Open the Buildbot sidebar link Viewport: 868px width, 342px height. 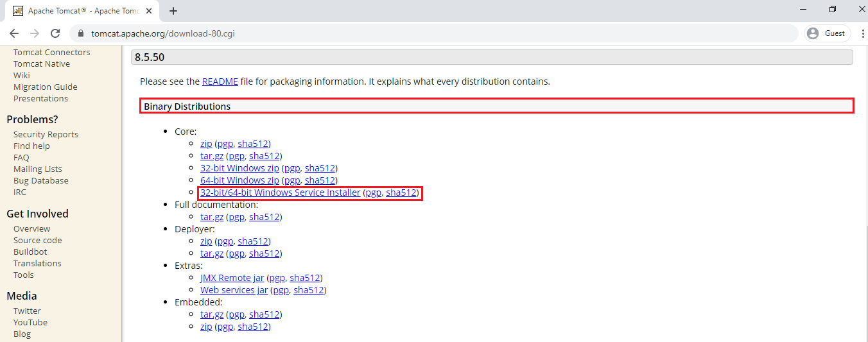click(30, 252)
